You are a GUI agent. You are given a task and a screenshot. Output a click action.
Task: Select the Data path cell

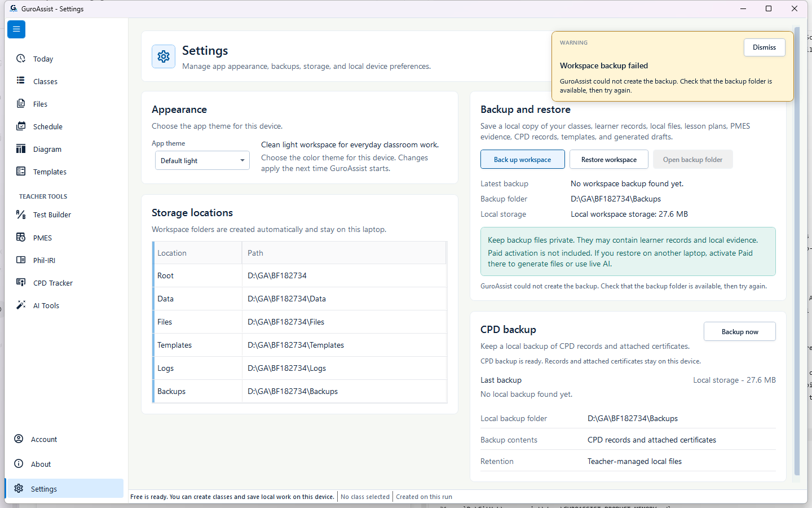[344, 299]
